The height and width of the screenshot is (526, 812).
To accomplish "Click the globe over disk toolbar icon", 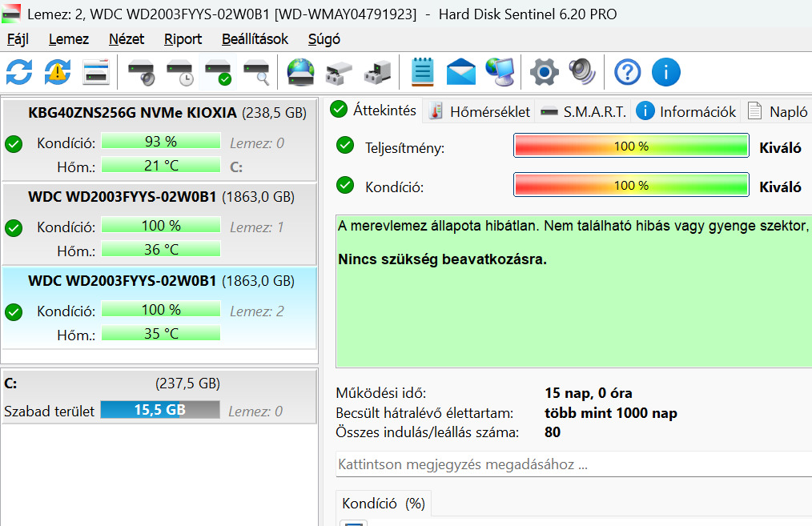I will click(x=301, y=72).
